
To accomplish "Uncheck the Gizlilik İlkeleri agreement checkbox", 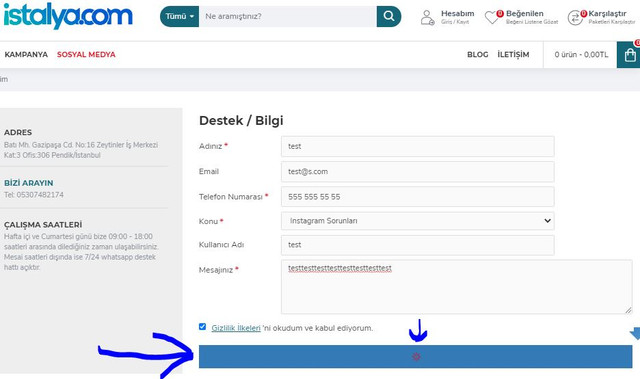I will pos(202,326).
